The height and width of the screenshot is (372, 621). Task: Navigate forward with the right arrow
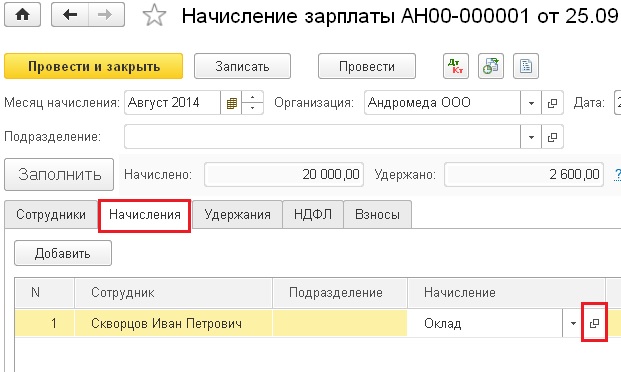coord(106,15)
